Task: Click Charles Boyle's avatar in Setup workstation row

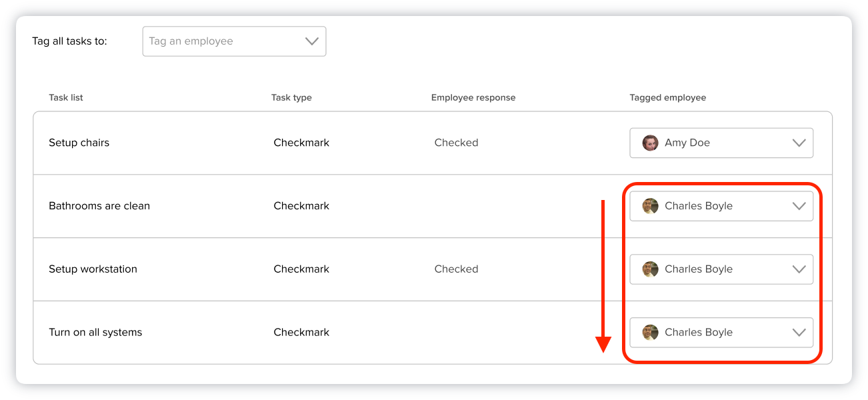Action: coord(650,269)
